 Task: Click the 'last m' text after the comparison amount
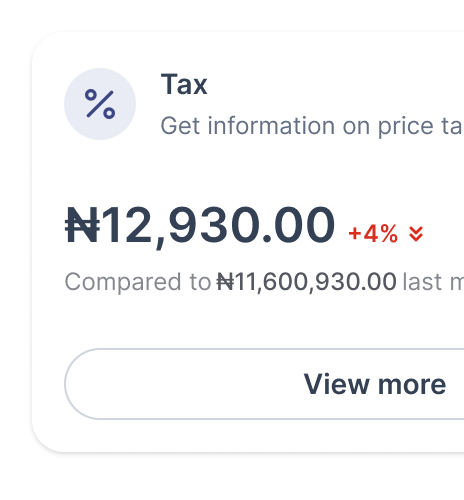pos(433,282)
